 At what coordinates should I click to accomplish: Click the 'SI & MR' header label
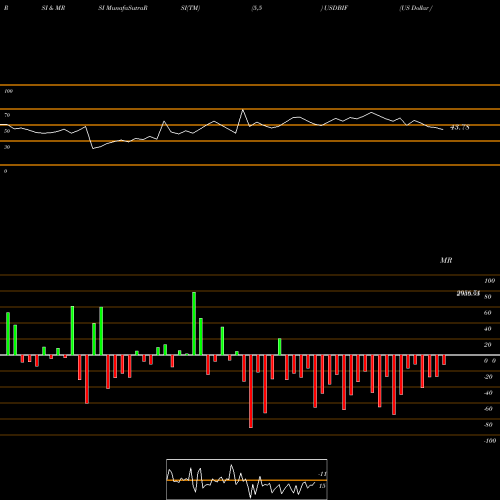(x=53, y=8)
